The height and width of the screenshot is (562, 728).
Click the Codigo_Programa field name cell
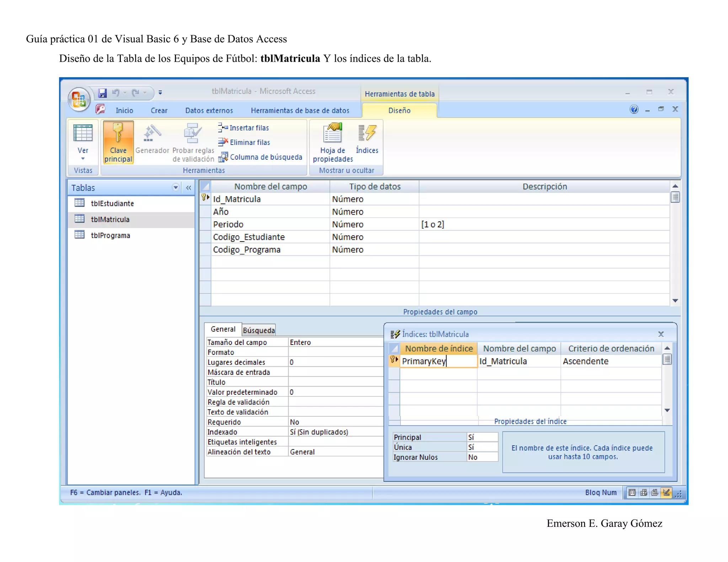tap(270, 250)
